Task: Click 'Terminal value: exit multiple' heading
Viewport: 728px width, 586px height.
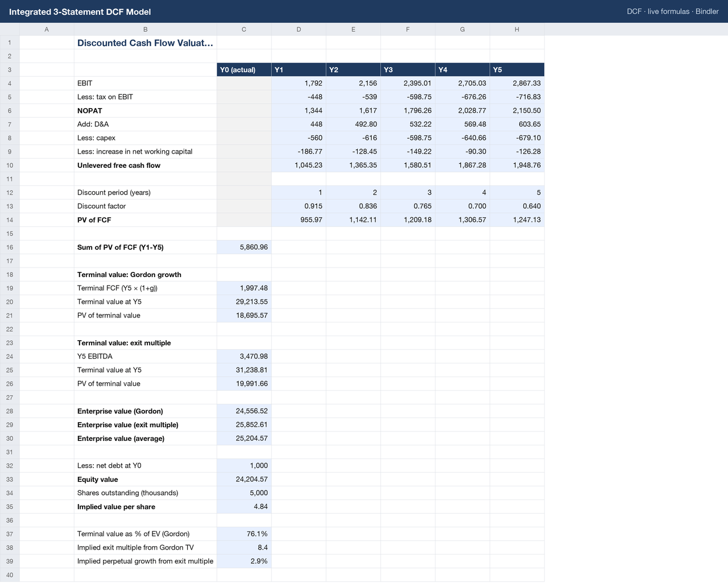Action: click(145, 343)
